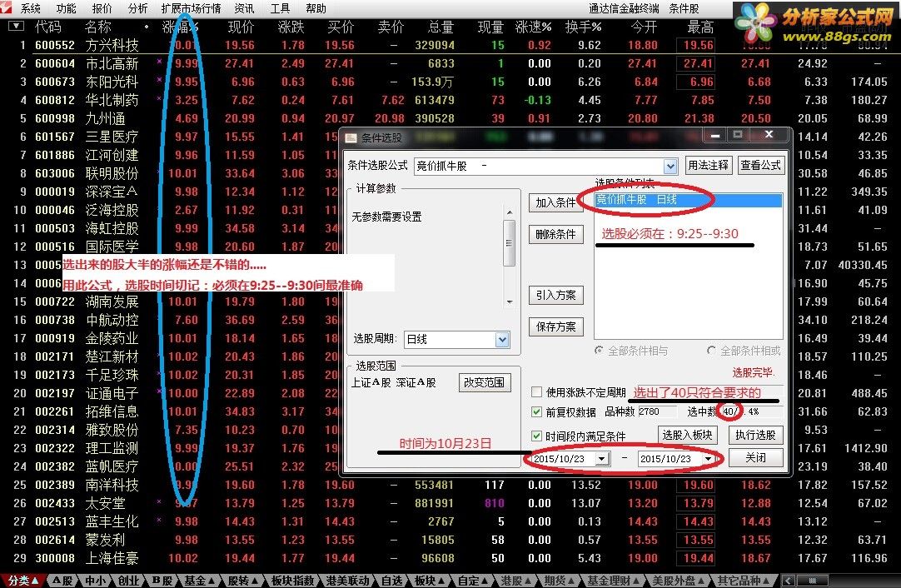Image resolution: width=901 pixels, height=588 pixels.
Task: Open the 功能 menu
Action: tap(66, 8)
